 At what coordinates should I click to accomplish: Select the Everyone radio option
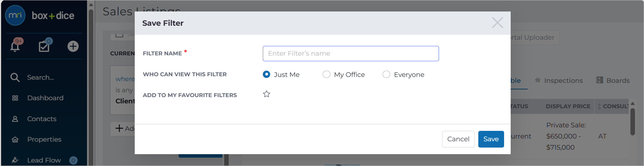pyautogui.click(x=386, y=74)
